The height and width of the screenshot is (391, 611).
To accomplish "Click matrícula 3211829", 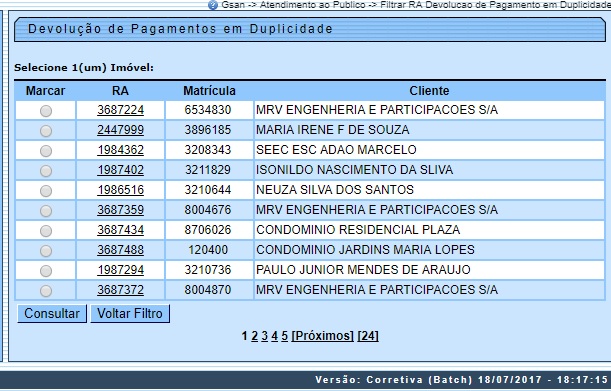I will 208,170.
